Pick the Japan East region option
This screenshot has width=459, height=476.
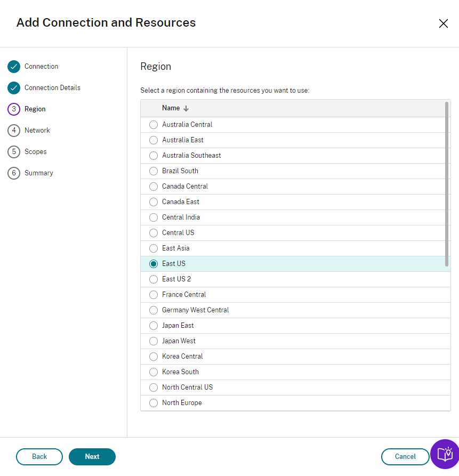tap(154, 326)
